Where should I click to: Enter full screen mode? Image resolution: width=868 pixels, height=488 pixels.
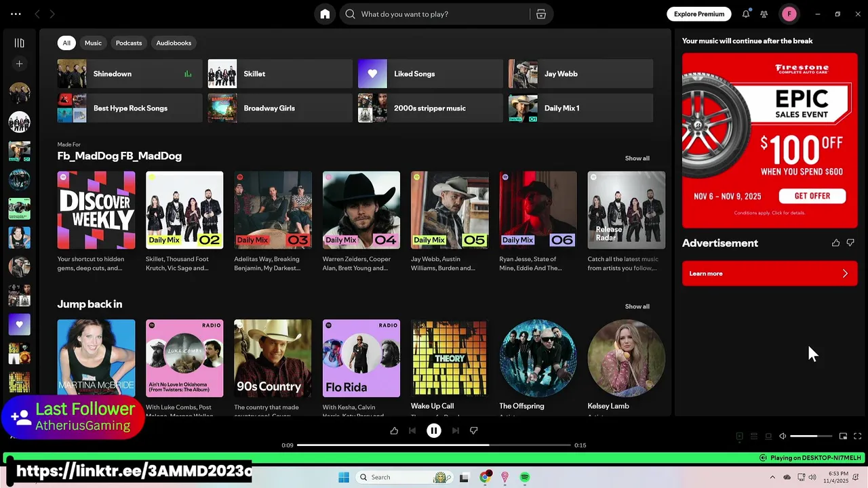coord(858,436)
